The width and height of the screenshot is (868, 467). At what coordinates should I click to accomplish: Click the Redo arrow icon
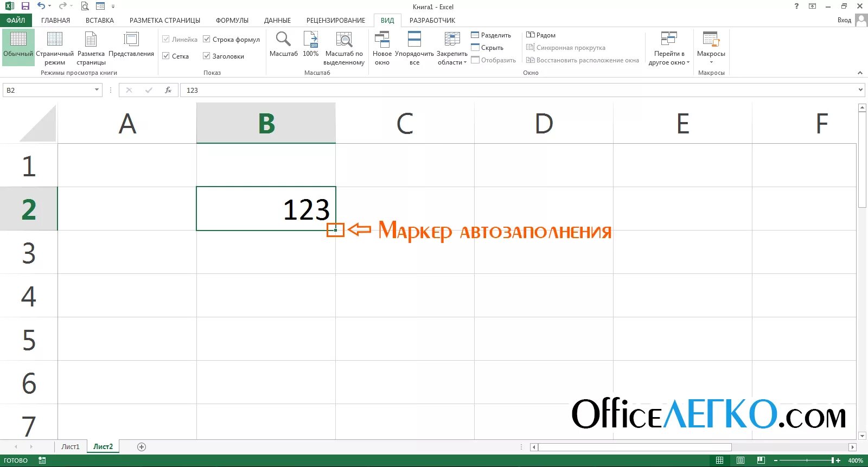(62, 6)
